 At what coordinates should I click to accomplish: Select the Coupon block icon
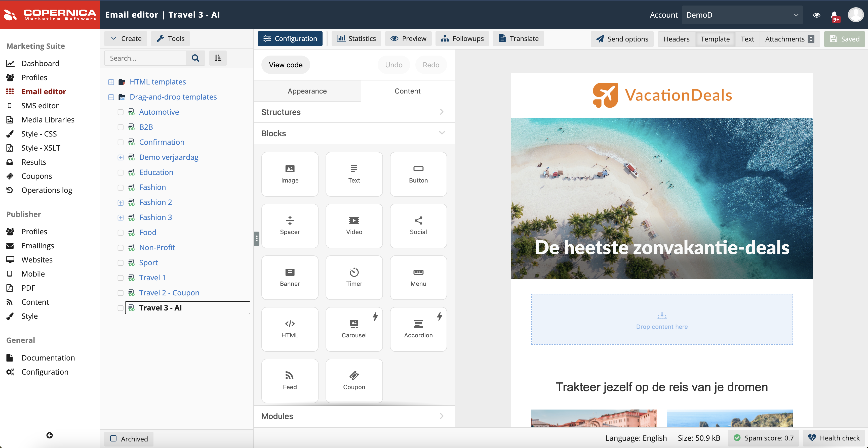click(354, 380)
